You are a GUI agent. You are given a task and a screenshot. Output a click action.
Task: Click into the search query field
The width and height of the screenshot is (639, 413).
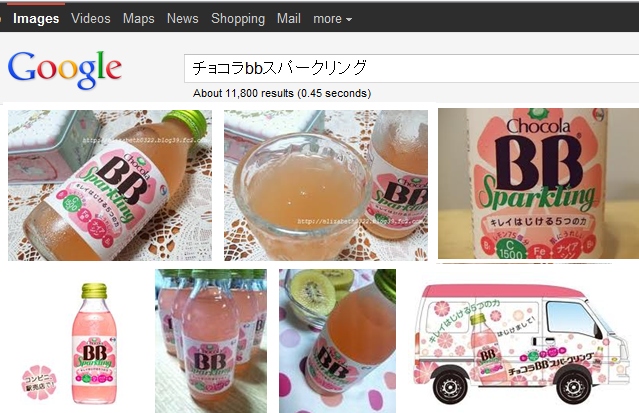click(412, 68)
